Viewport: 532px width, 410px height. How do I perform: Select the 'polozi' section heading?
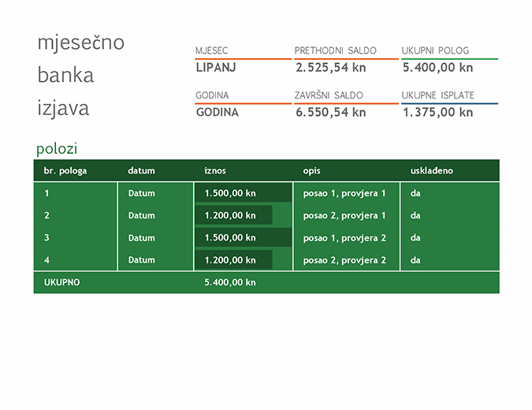click(x=57, y=148)
